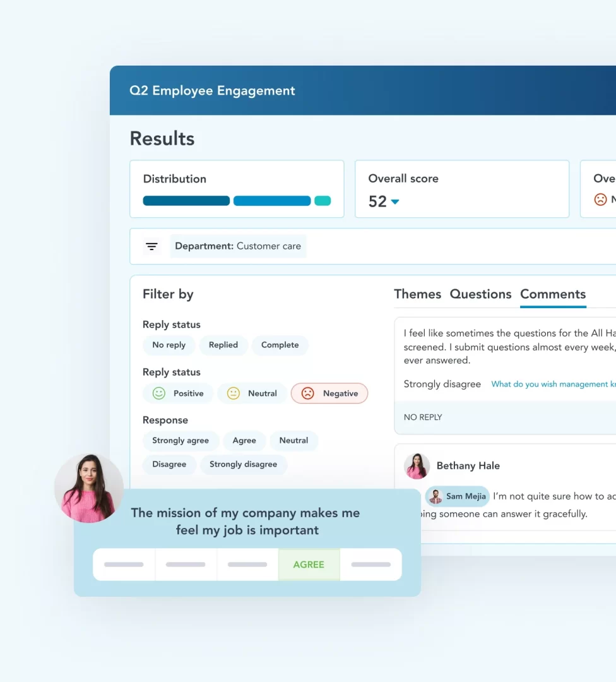
Task: Expand the Overall score down arrow
Action: (394, 202)
